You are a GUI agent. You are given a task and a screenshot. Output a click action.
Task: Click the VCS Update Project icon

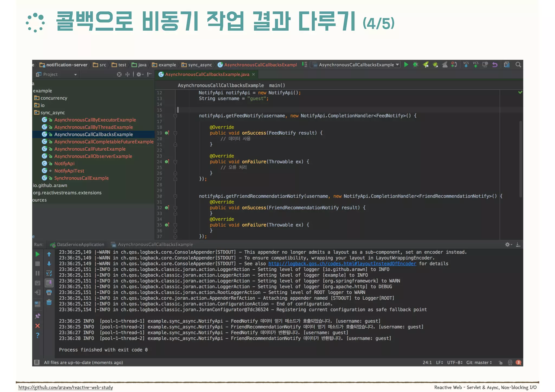(466, 64)
